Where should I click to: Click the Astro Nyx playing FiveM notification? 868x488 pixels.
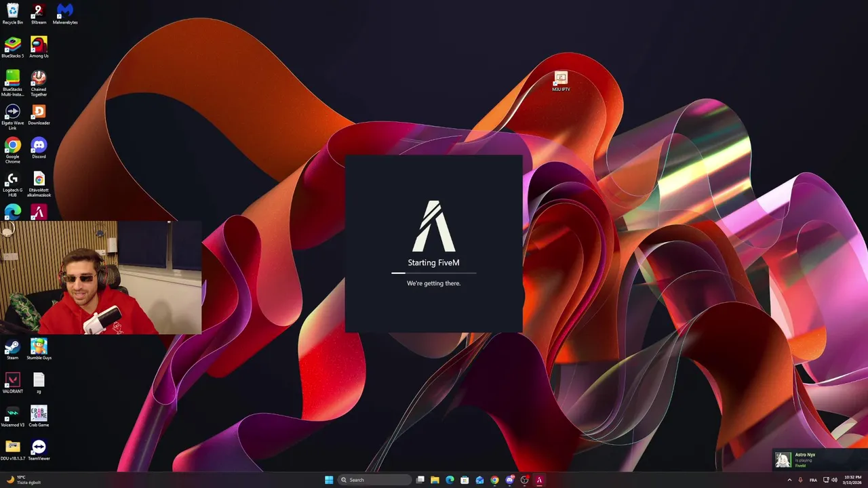820,460
